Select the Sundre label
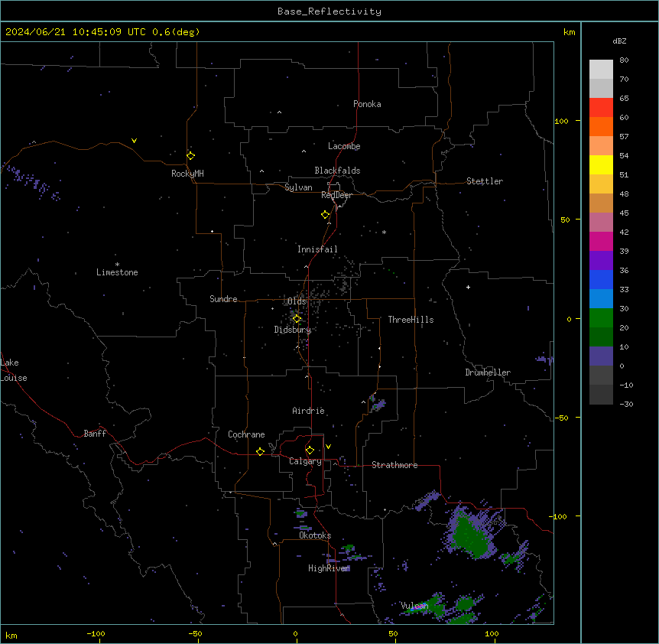Image resolution: width=659 pixels, height=644 pixels. tap(223, 299)
